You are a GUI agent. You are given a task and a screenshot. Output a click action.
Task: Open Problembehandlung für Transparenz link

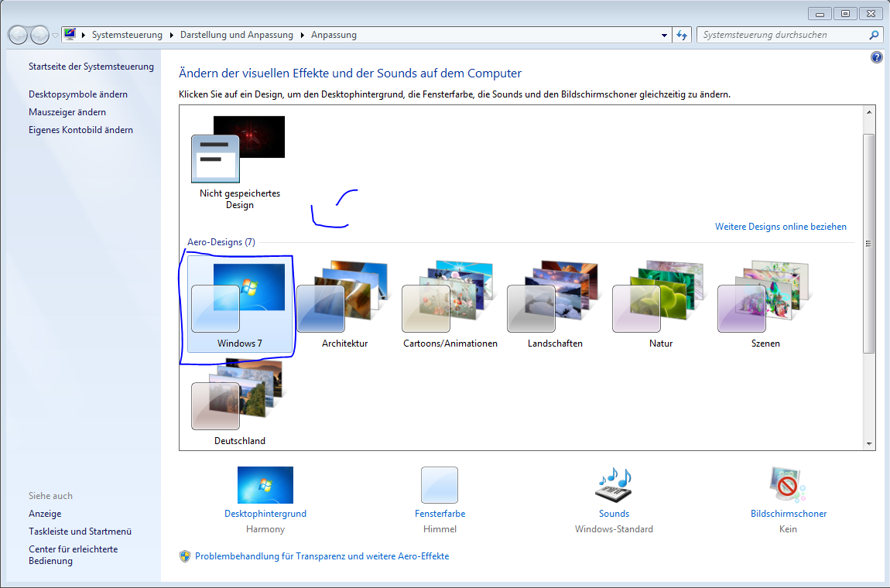(x=322, y=556)
